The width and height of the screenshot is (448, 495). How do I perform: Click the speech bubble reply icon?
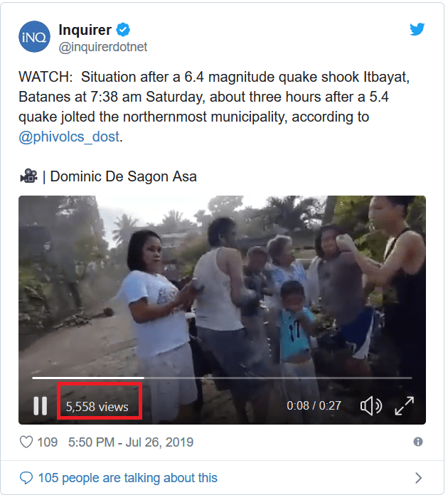tap(26, 478)
